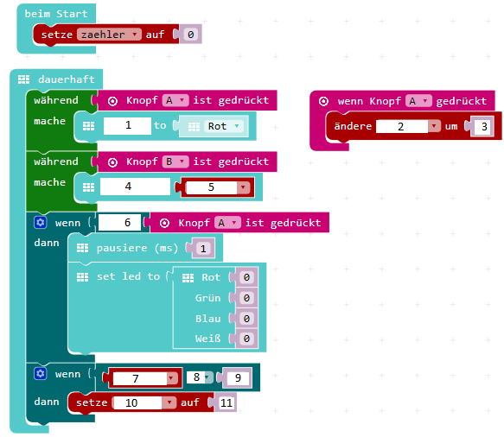This screenshot has width=504, height=437.
Task: Open dropdown of placeholder variable 5
Action: 243,187
